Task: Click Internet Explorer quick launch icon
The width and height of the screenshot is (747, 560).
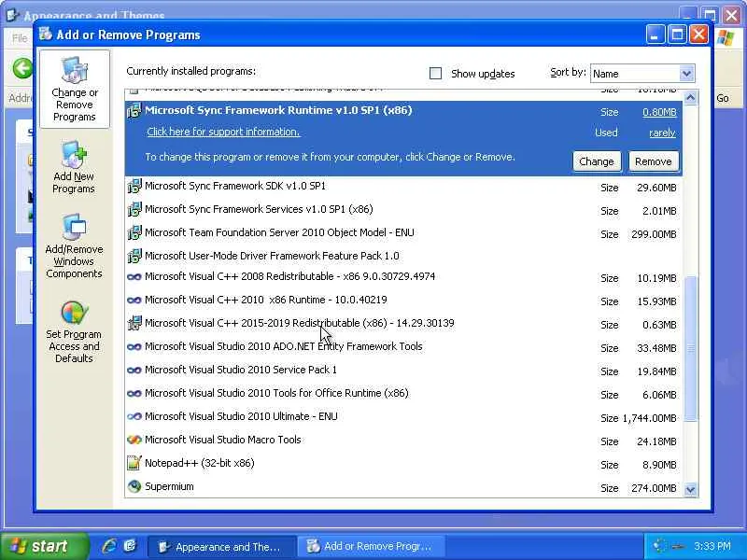Action: point(109,546)
